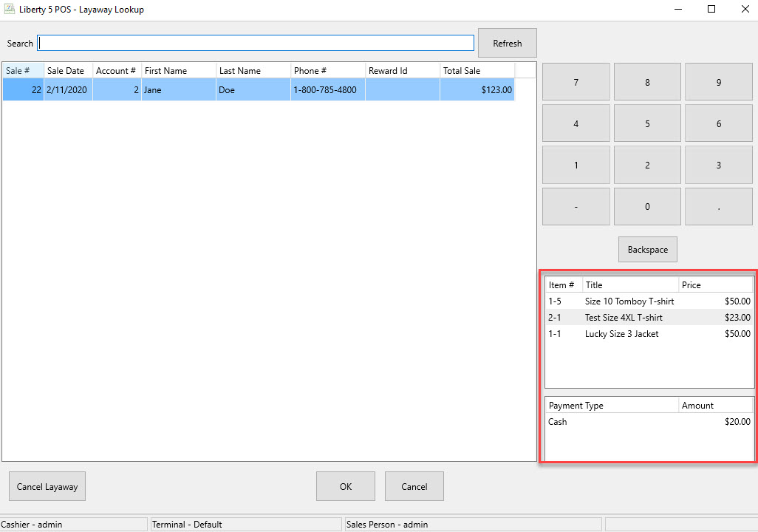Select the Size 10 Tomboy T-shirt item

click(649, 301)
